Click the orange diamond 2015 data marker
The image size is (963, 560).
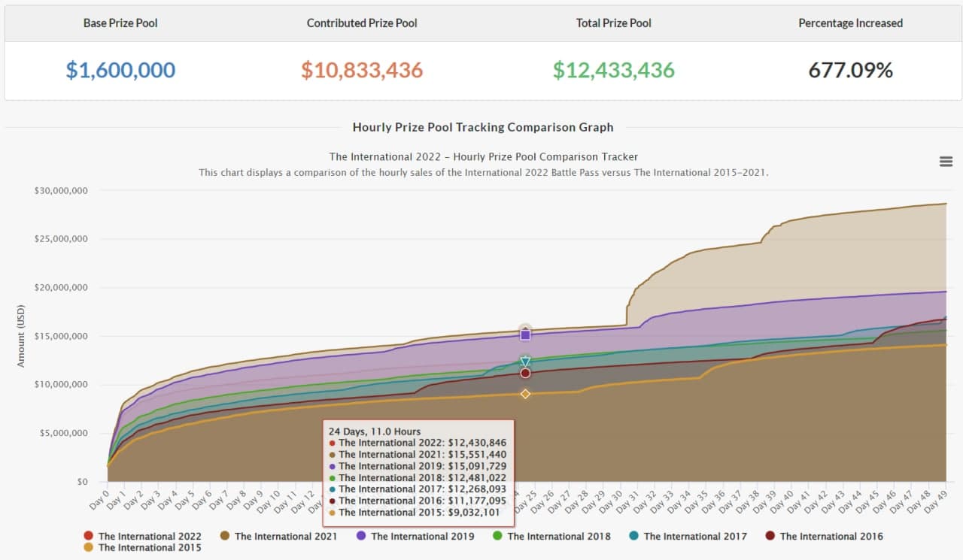coord(525,394)
